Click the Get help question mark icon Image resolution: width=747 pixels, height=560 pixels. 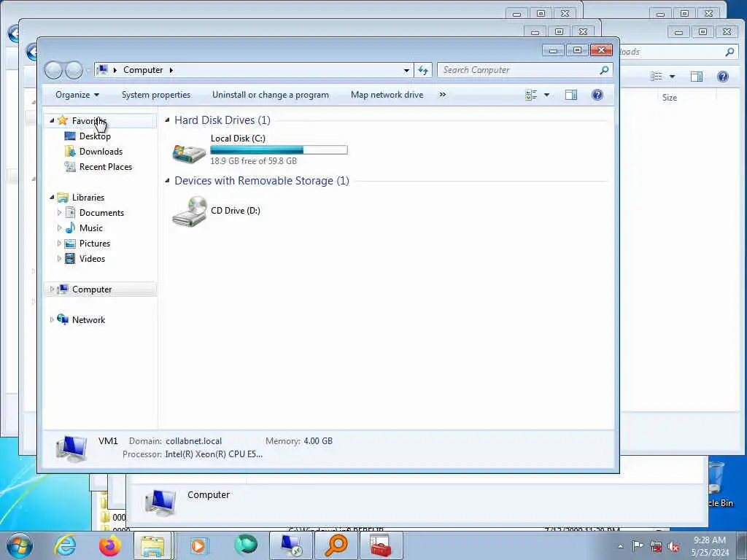coord(597,95)
